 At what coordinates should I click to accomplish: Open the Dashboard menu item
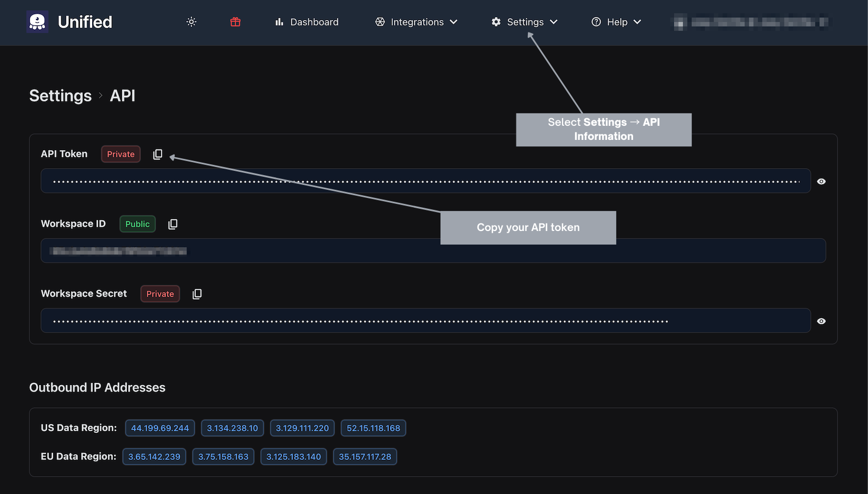[307, 22]
